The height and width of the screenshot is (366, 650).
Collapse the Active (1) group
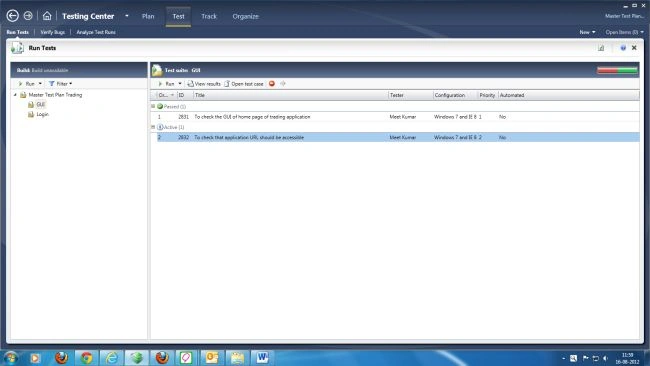(153, 127)
